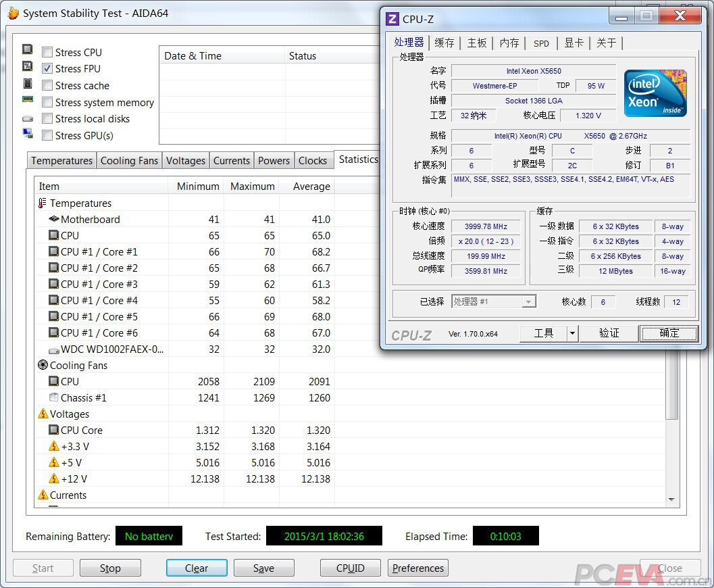Click the Intel Xeon inside logo

click(655, 93)
